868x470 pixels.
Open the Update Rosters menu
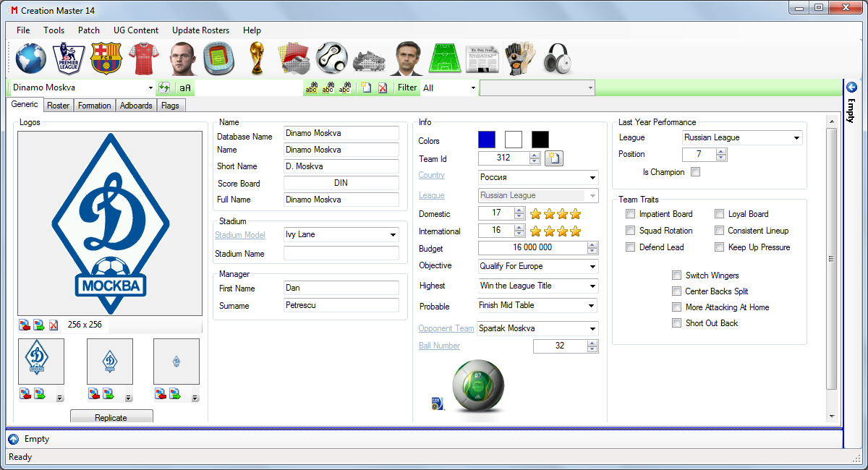coord(200,30)
